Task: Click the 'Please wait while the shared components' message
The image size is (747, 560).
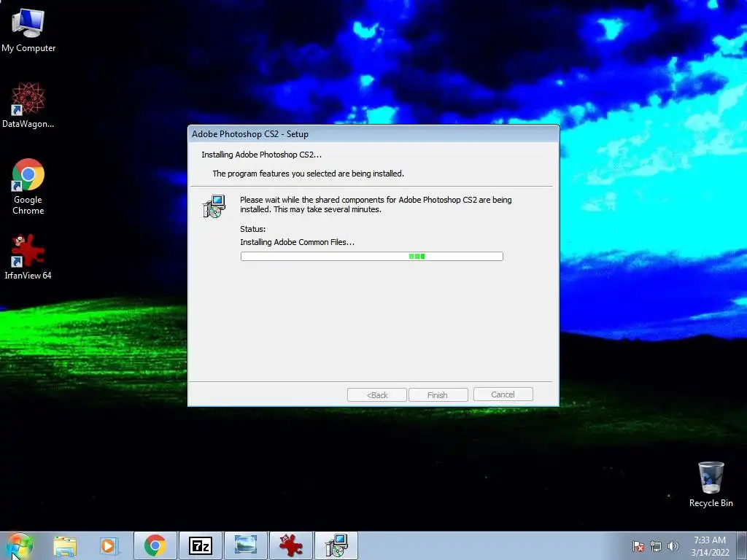Action: coord(376,204)
